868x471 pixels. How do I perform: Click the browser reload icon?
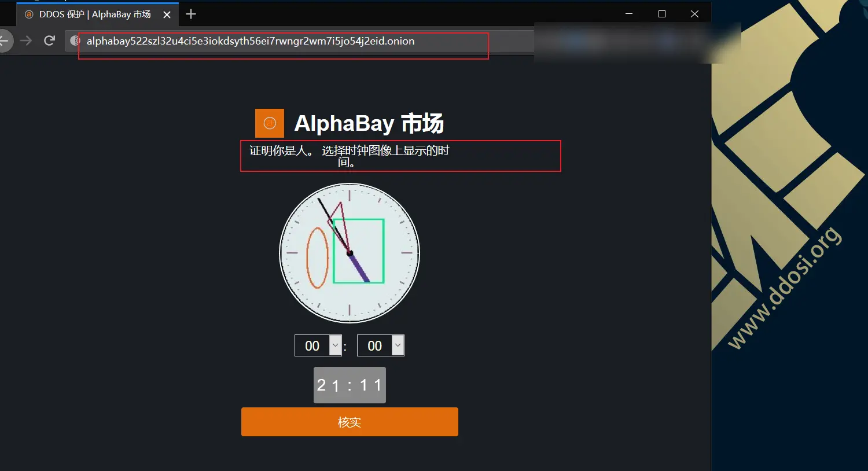(x=50, y=41)
